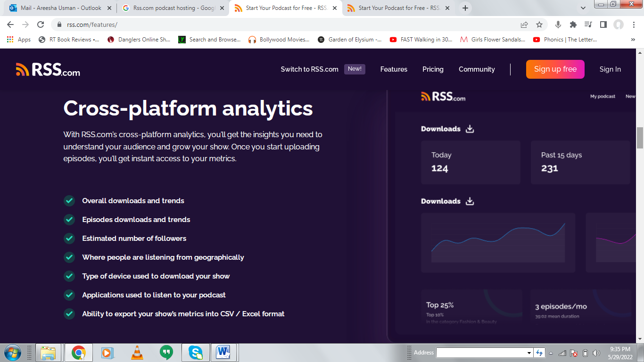The width and height of the screenshot is (644, 362).
Task: Open Skype from the taskbar
Action: pos(195,353)
